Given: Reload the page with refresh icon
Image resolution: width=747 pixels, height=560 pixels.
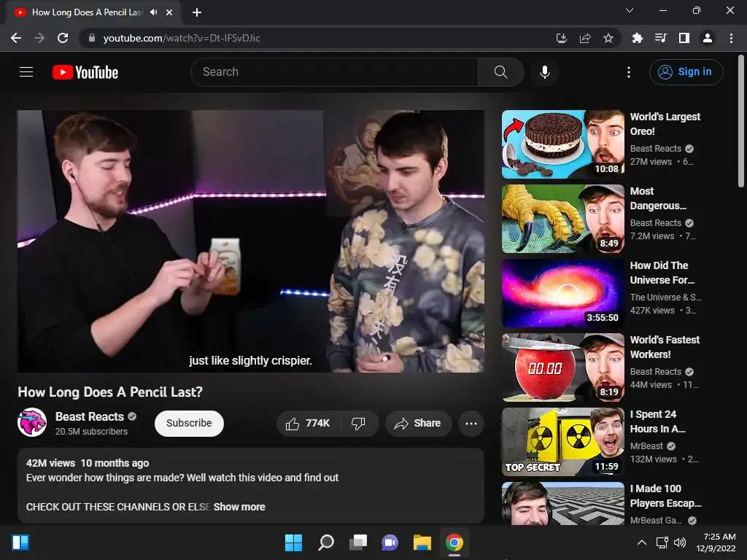Looking at the screenshot, I should (63, 38).
